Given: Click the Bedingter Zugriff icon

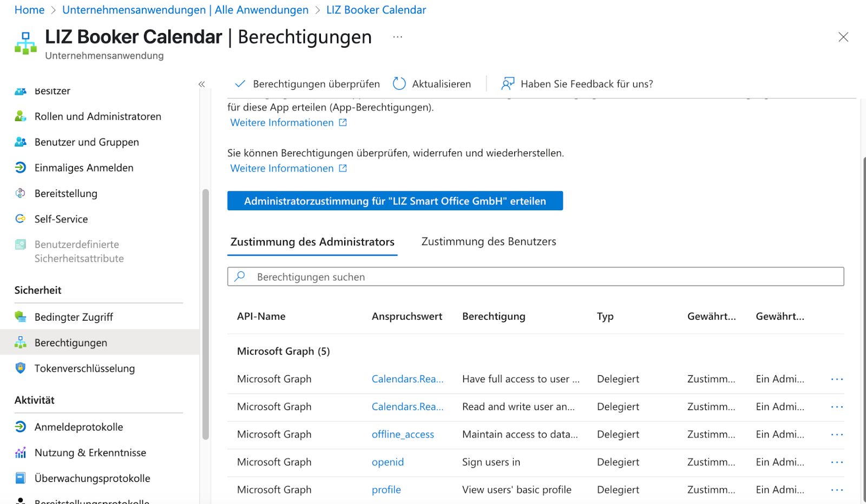Looking at the screenshot, I should coord(21,316).
